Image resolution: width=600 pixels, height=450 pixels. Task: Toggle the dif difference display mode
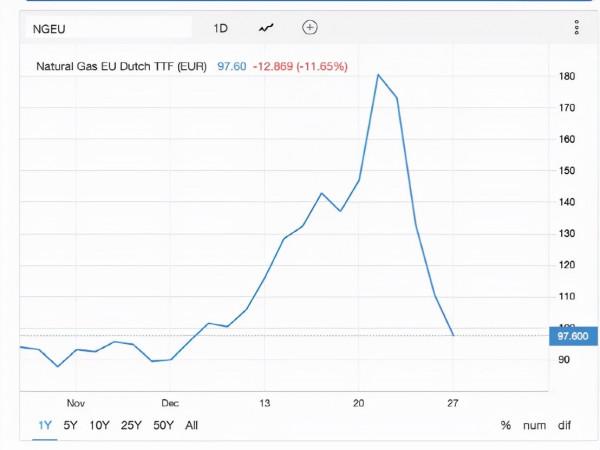click(x=565, y=425)
